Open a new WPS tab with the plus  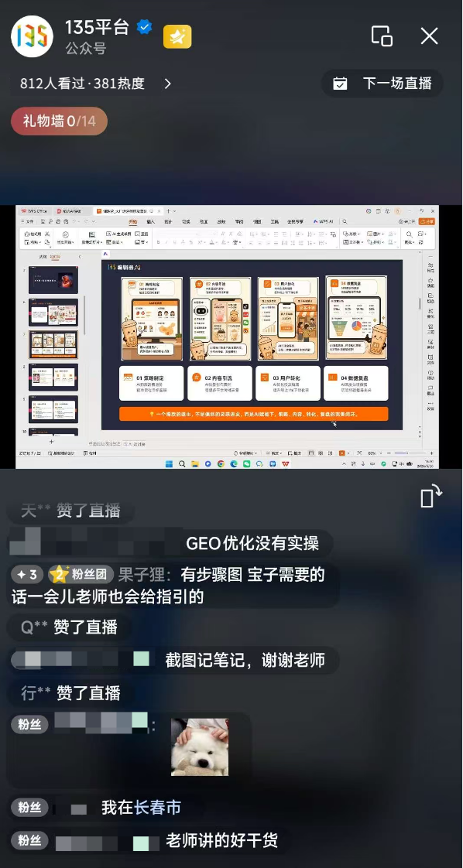coord(168,211)
